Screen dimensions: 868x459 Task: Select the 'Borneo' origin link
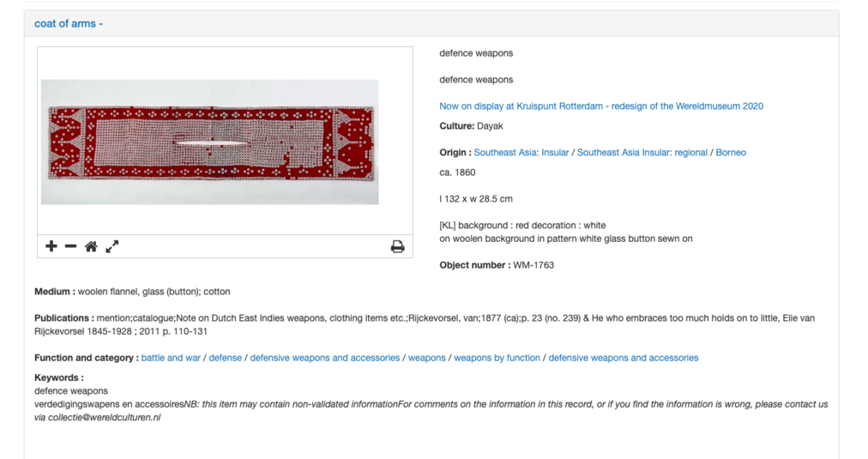tap(731, 153)
